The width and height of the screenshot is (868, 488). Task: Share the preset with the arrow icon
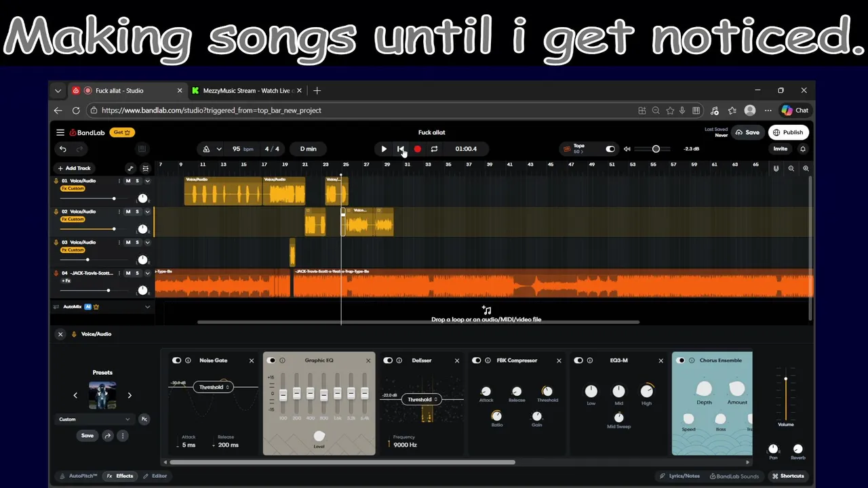107,436
